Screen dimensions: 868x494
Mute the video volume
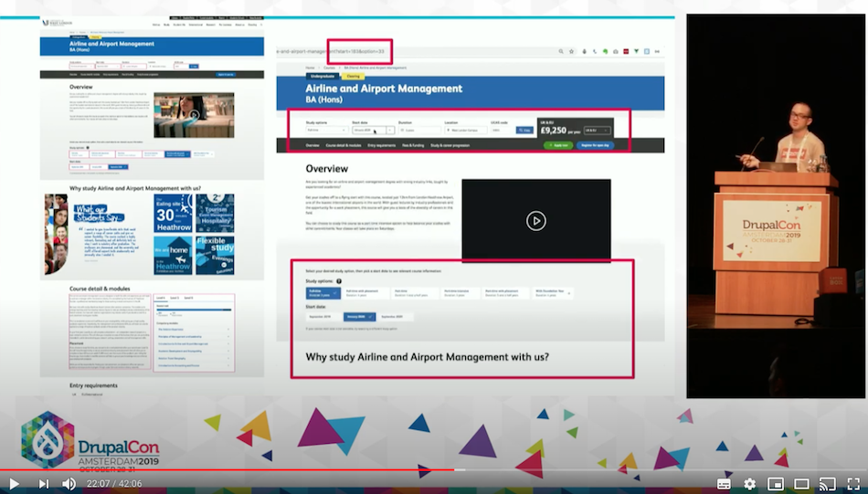coord(69,483)
